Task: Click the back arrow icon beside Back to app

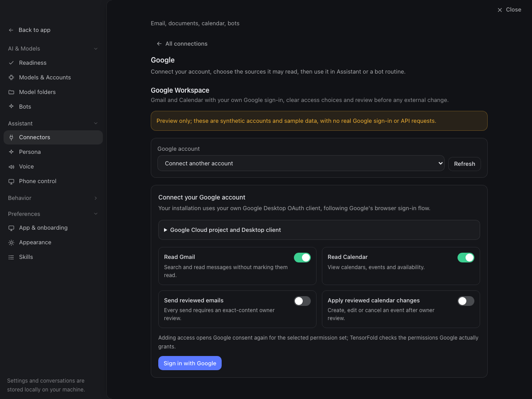Action: coord(11,30)
